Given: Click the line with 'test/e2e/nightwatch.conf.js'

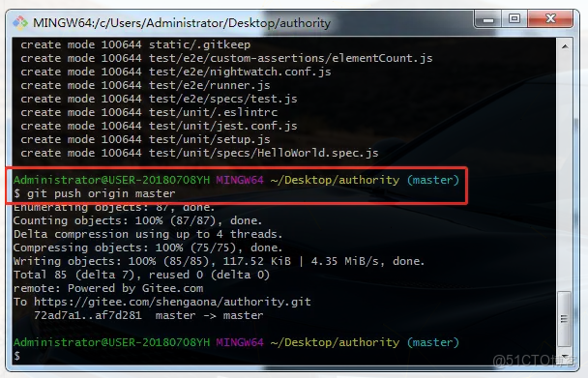Looking at the screenshot, I should click(x=176, y=72).
